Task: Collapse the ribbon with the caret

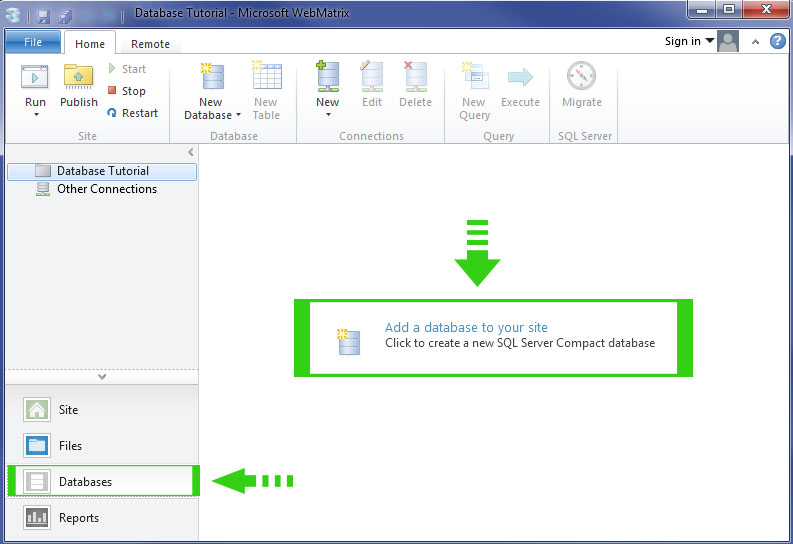Action: point(755,42)
